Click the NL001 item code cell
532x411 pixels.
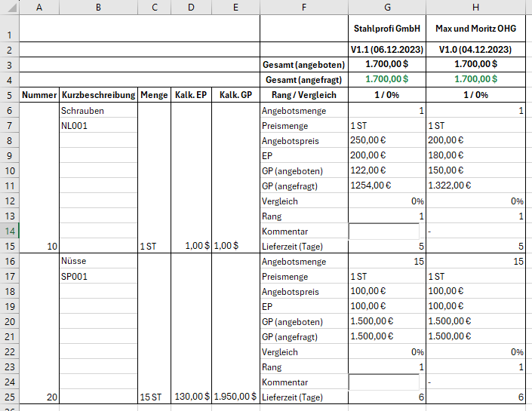pyautogui.click(x=98, y=125)
